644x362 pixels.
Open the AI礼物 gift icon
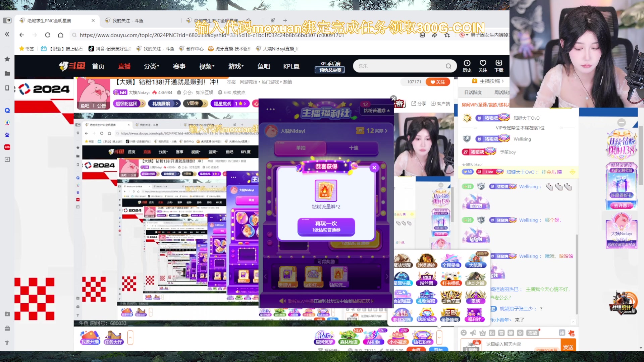coord(373,338)
